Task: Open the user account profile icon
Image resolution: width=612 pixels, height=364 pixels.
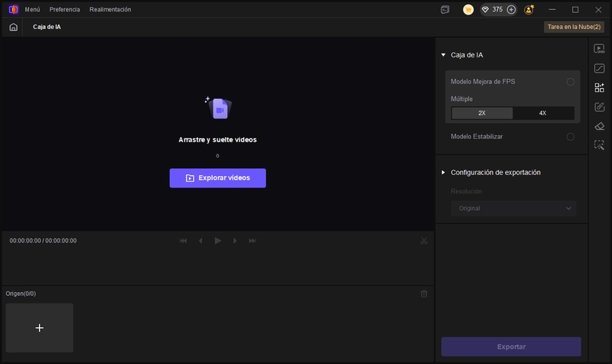Action: [x=529, y=9]
